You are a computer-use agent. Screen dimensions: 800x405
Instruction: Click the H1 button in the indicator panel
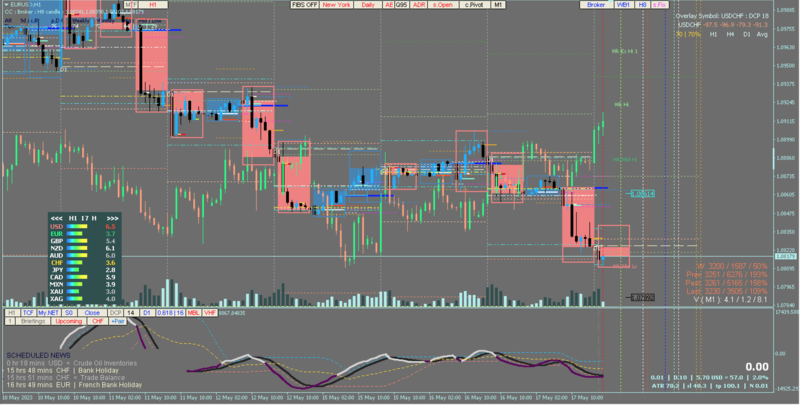[x=12, y=313]
